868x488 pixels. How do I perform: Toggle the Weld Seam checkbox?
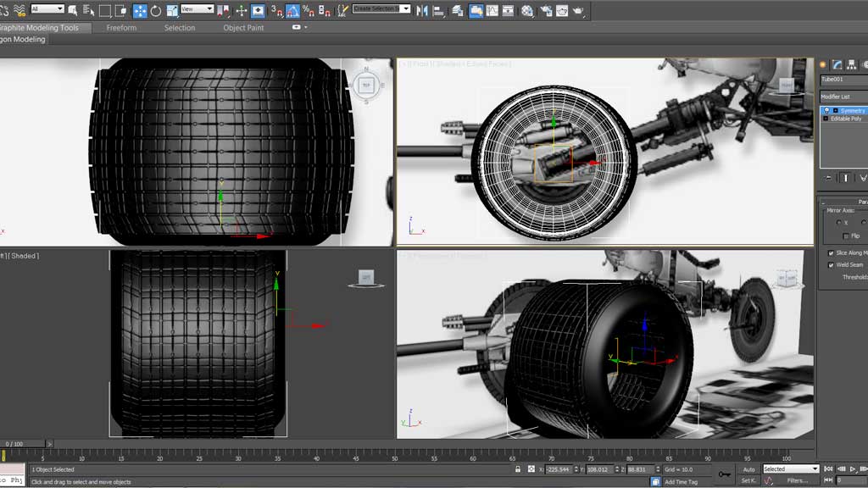tap(831, 265)
